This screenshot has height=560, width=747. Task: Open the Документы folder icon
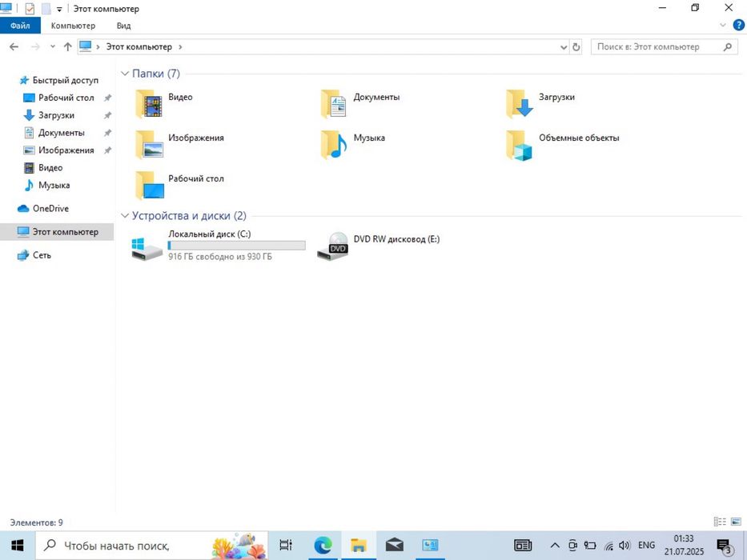coord(334,104)
